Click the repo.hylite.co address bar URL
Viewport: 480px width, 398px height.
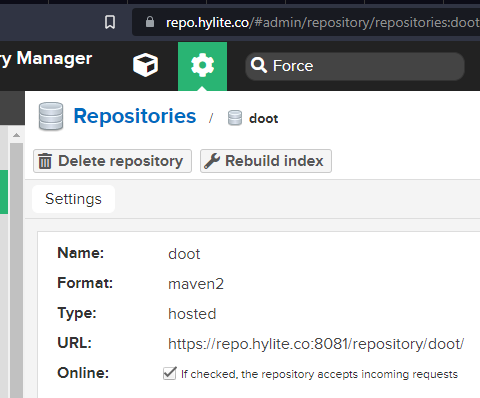pos(322,23)
